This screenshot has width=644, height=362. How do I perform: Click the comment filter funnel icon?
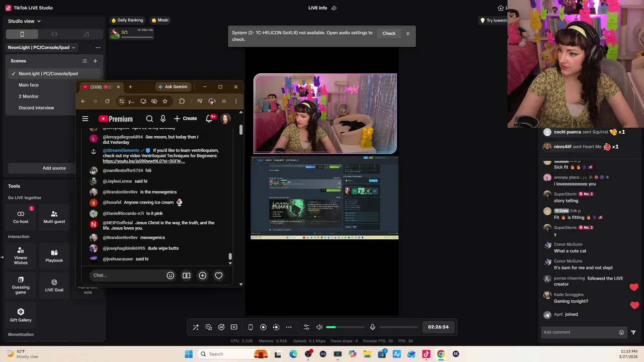point(633,332)
